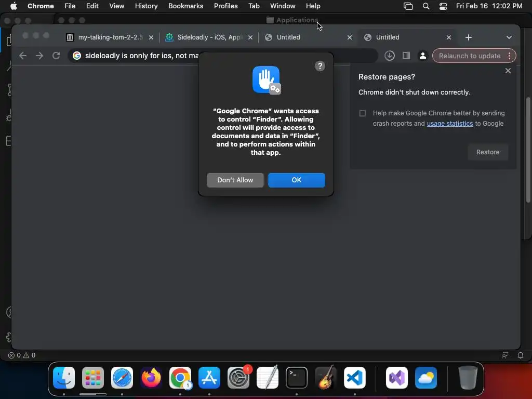Image resolution: width=532 pixels, height=399 pixels.
Task: Click the address bar search text
Action: click(142, 56)
